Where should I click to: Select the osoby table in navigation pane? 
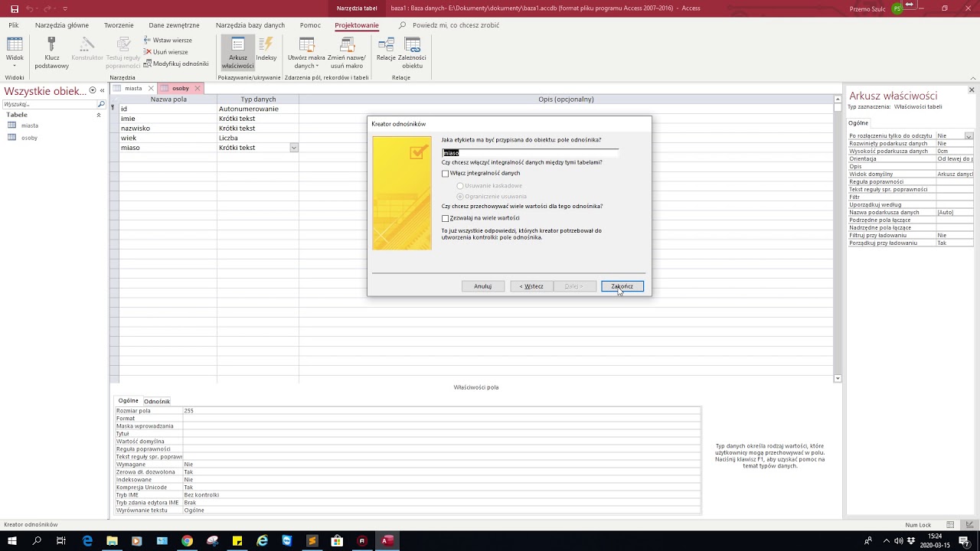coord(29,138)
